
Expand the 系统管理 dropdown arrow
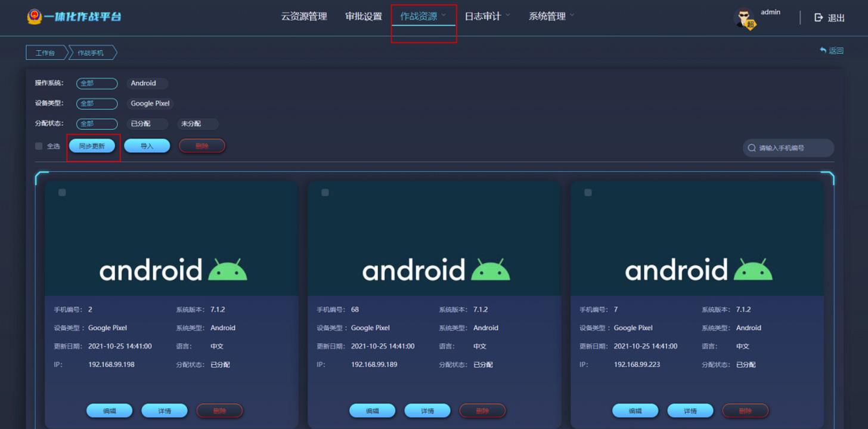[572, 15]
